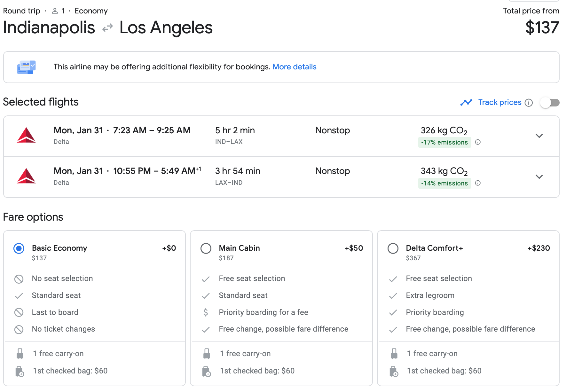582x392 pixels.
Task: Click Delta Comfort+ carry-on bag icon
Action: 394,354
